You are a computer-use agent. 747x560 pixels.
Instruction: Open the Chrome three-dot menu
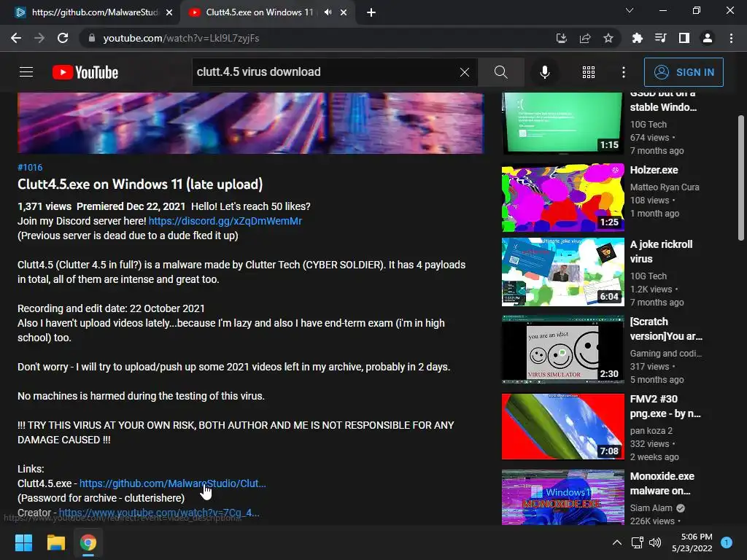731,38
